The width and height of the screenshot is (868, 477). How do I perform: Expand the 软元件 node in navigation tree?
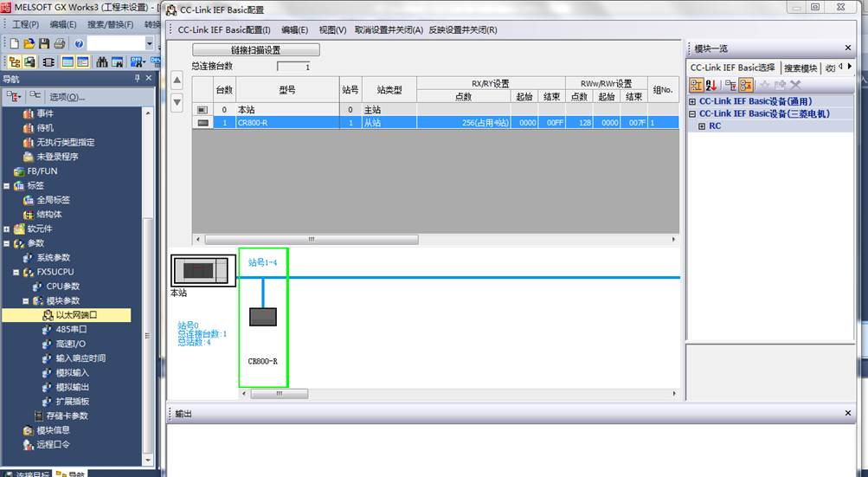(8, 229)
